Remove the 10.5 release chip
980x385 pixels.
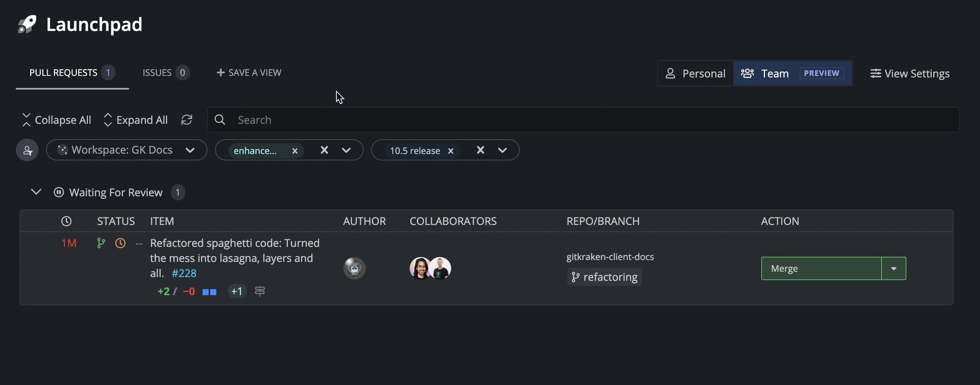(x=451, y=151)
